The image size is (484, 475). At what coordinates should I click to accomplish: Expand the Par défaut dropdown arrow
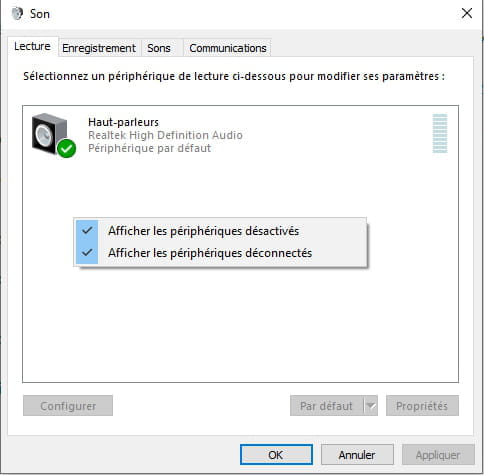[x=371, y=406]
